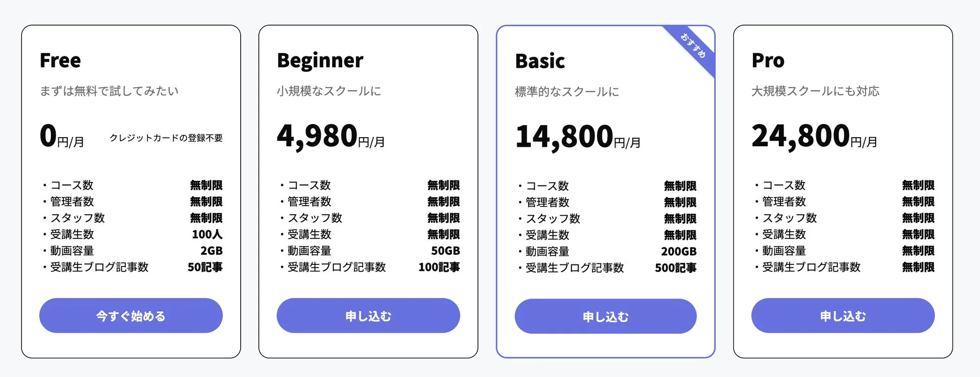Click the 今すぐ始める button on the Free plan
Image resolution: width=980 pixels, height=377 pixels.
(131, 316)
